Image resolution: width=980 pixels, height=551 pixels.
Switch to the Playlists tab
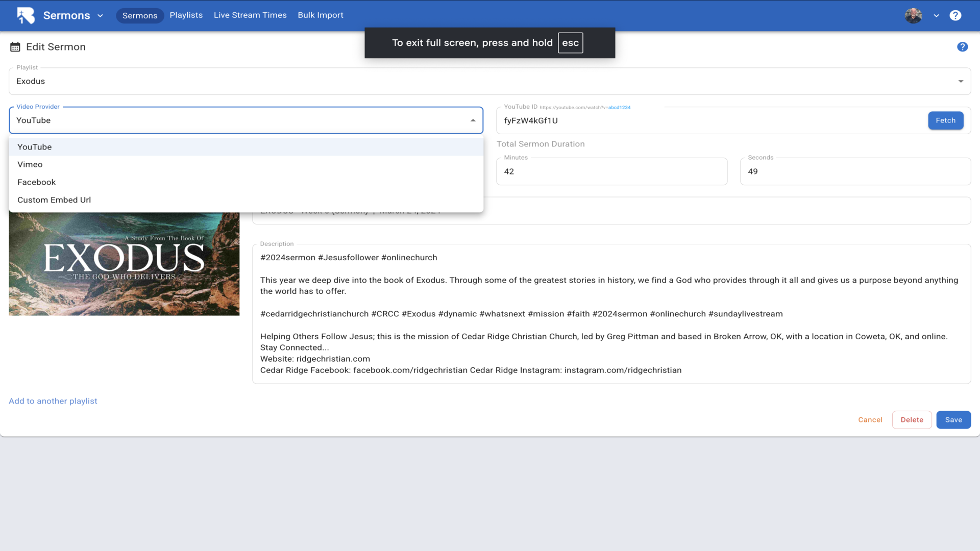click(x=186, y=15)
